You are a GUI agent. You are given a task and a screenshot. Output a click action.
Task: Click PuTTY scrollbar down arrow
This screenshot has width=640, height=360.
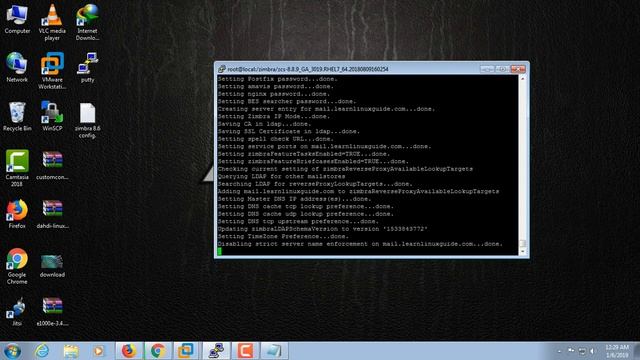[522, 251]
